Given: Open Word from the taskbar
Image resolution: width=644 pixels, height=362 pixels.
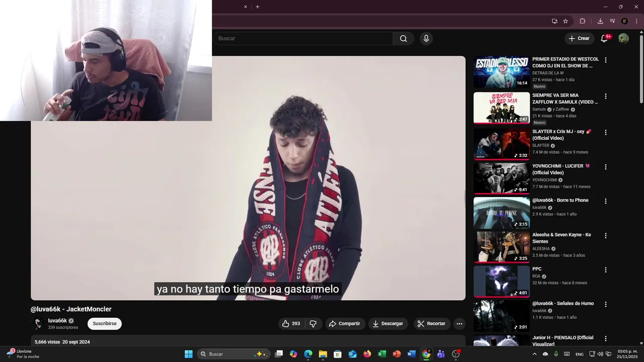Looking at the screenshot, I should pos(411,354).
